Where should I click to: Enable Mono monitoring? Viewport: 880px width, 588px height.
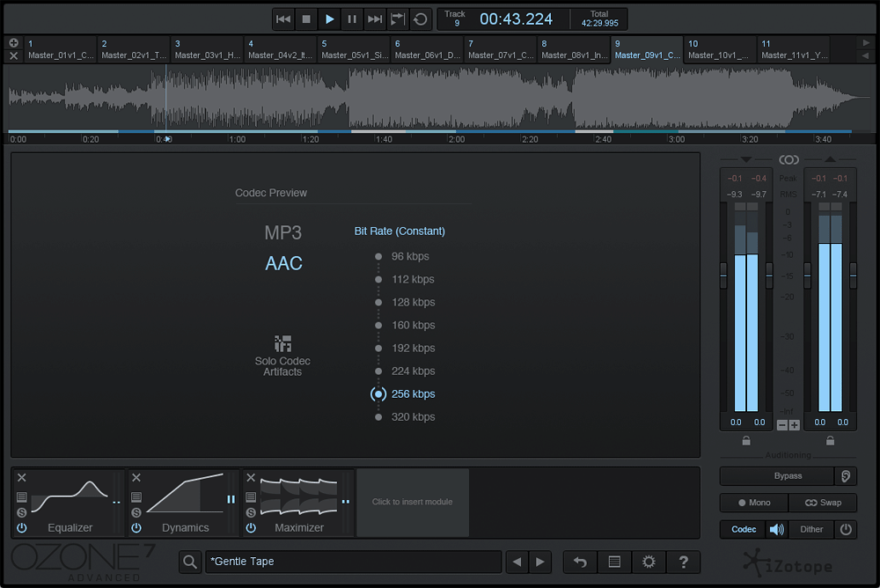click(754, 503)
